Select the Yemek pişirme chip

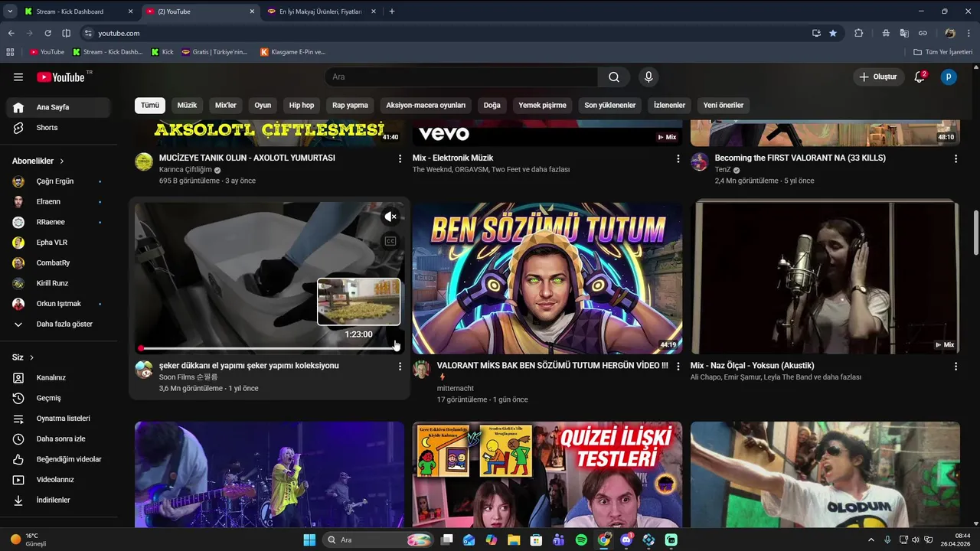click(x=542, y=105)
